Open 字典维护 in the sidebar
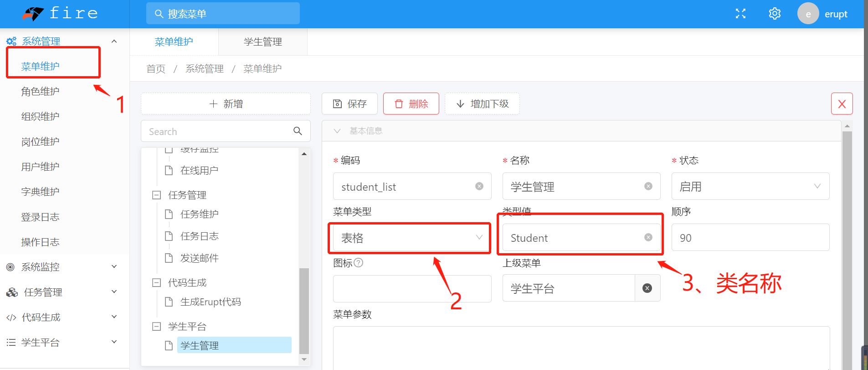The height and width of the screenshot is (370, 868). coord(40,192)
